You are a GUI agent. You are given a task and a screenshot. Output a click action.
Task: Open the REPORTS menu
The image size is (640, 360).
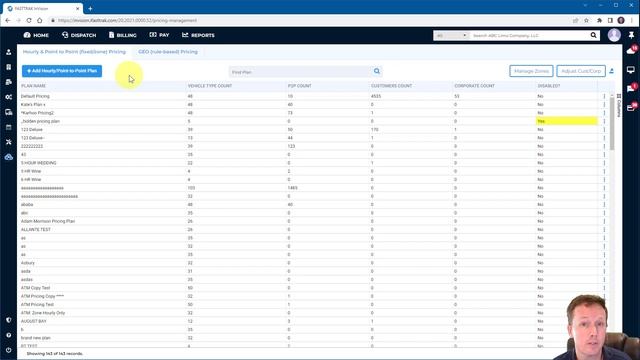(198, 35)
